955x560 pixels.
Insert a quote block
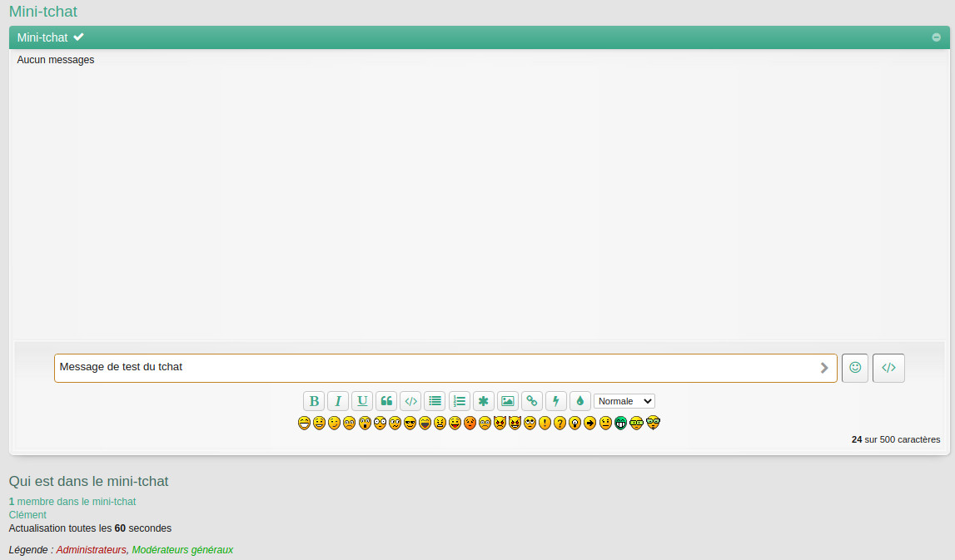pos(386,401)
